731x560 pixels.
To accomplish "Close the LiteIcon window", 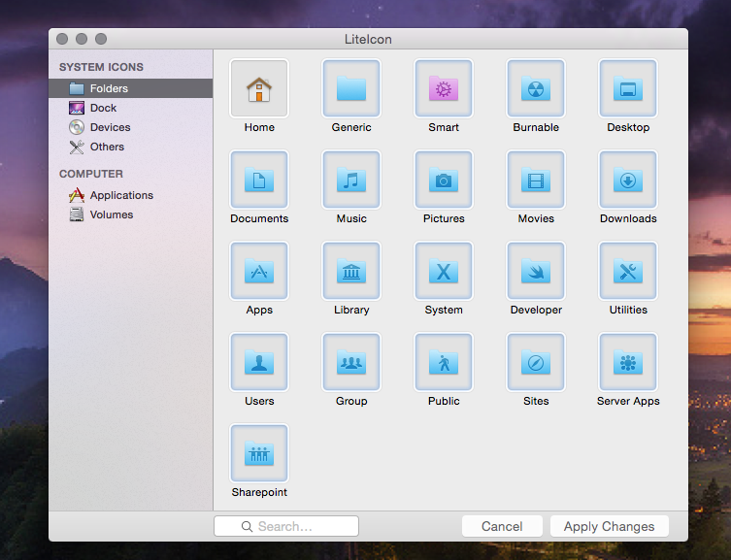I will [x=62, y=39].
